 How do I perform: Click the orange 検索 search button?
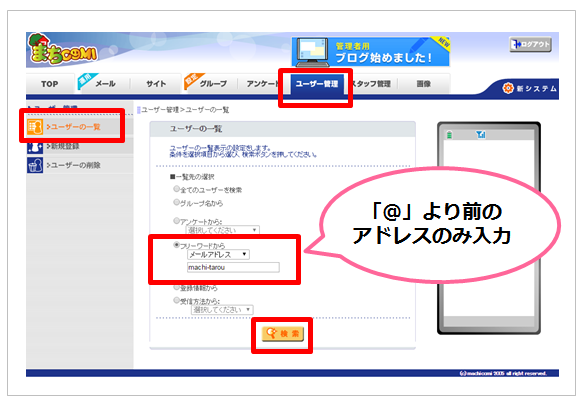click(x=283, y=334)
